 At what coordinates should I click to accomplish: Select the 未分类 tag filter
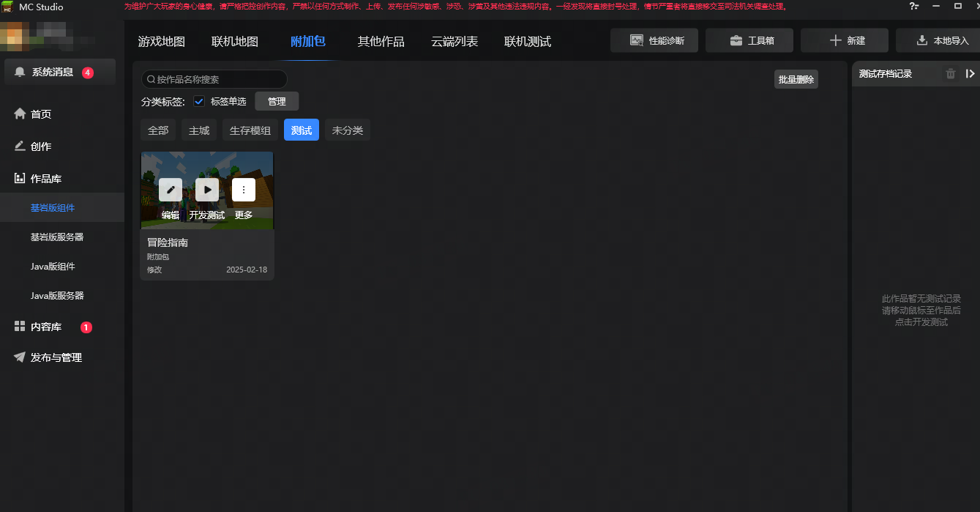[x=348, y=130]
